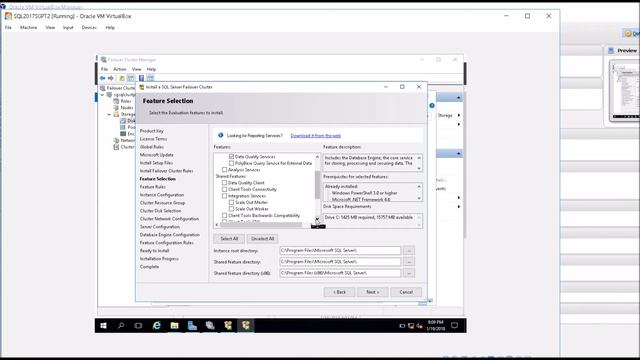The image size is (640, 360).
Task: Open File Explorer from the taskbar
Action: tap(174, 325)
